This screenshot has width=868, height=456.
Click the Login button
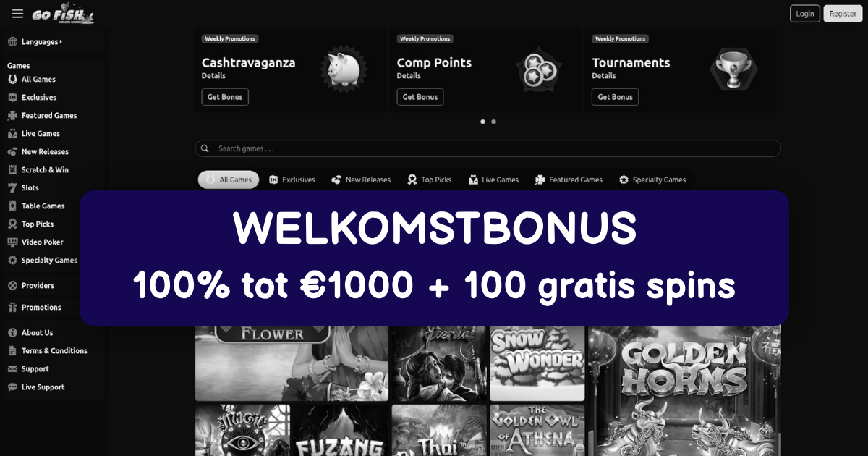pyautogui.click(x=805, y=14)
